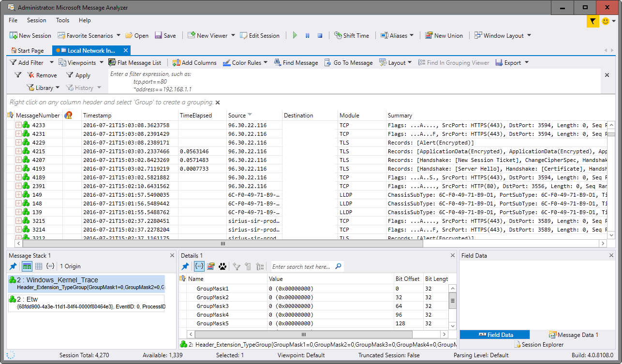Viewport: 622px width, 364px height.
Task: Click the paw print icon in Details 1
Action: (x=222, y=266)
